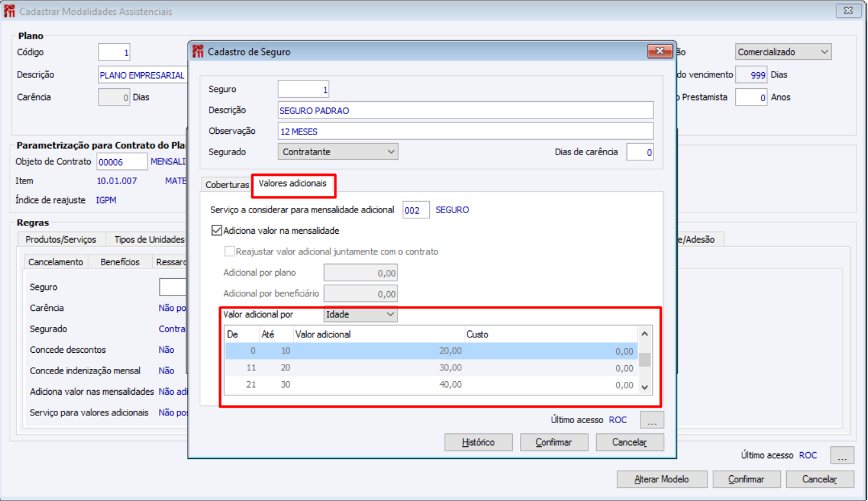
Task: Click Confirmar in Cadastro de Seguro dialog
Action: 554,442
